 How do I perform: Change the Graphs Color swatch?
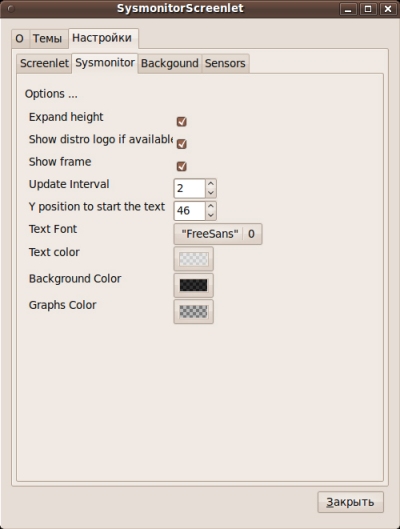[194, 312]
